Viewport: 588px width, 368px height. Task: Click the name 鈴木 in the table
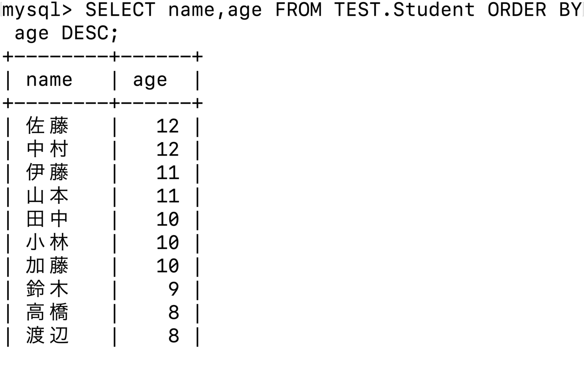pos(47,289)
